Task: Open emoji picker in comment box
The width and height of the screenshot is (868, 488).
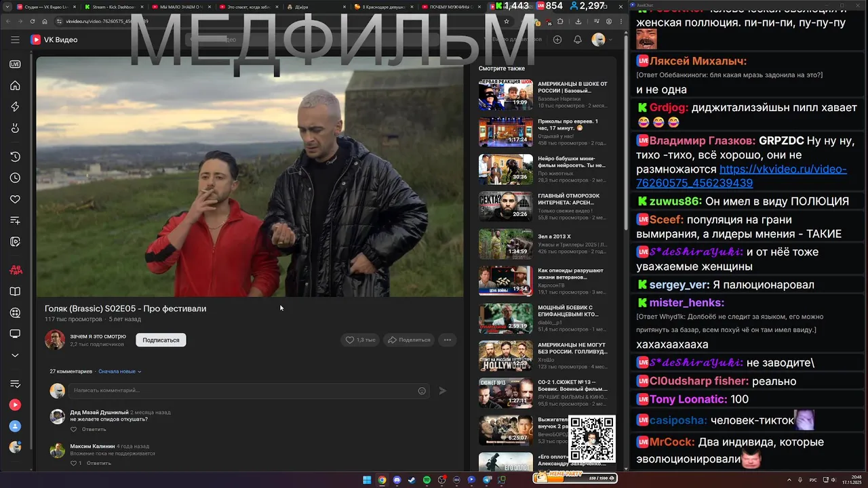Action: tap(422, 390)
